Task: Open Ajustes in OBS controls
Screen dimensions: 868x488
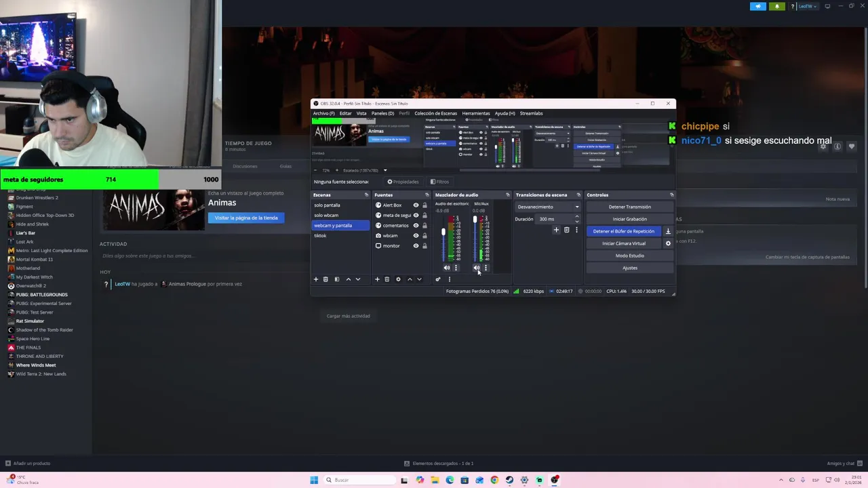Action: coord(629,268)
